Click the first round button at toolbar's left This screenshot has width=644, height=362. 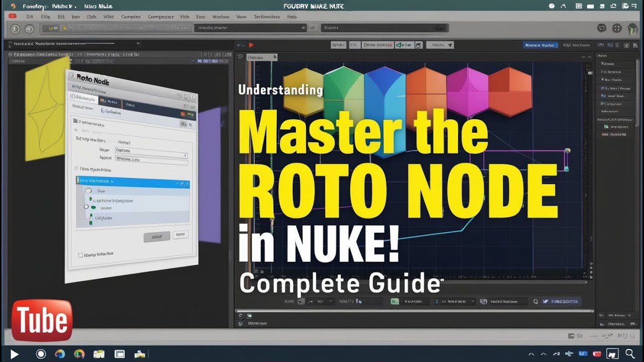[x=15, y=29]
